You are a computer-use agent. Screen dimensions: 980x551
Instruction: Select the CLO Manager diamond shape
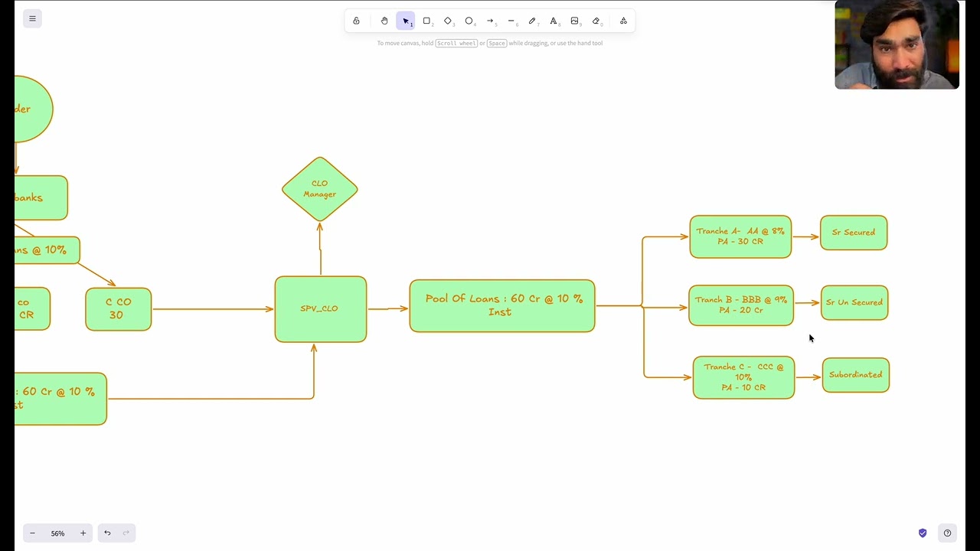(320, 189)
